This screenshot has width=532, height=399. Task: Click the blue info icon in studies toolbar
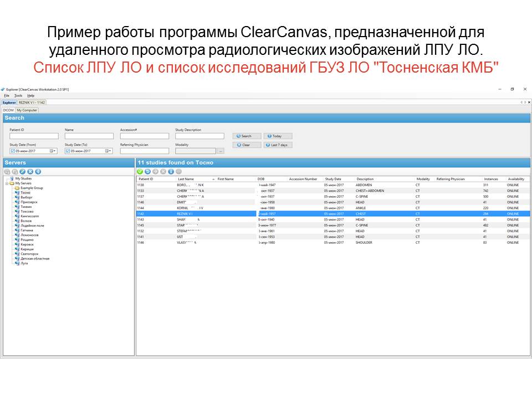[171, 171]
